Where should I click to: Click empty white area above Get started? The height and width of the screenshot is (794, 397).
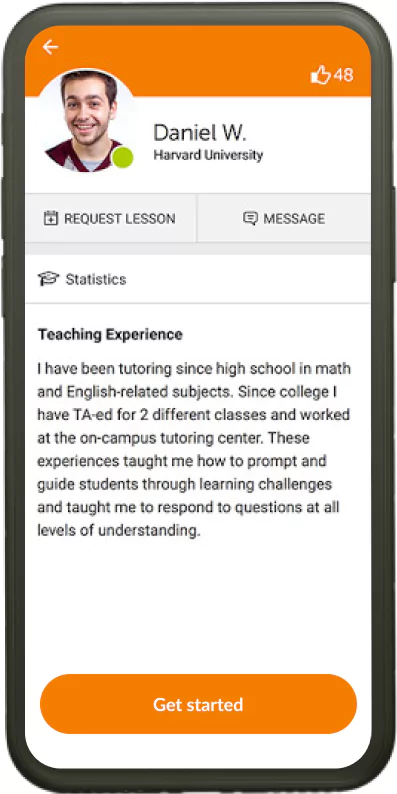click(198, 608)
